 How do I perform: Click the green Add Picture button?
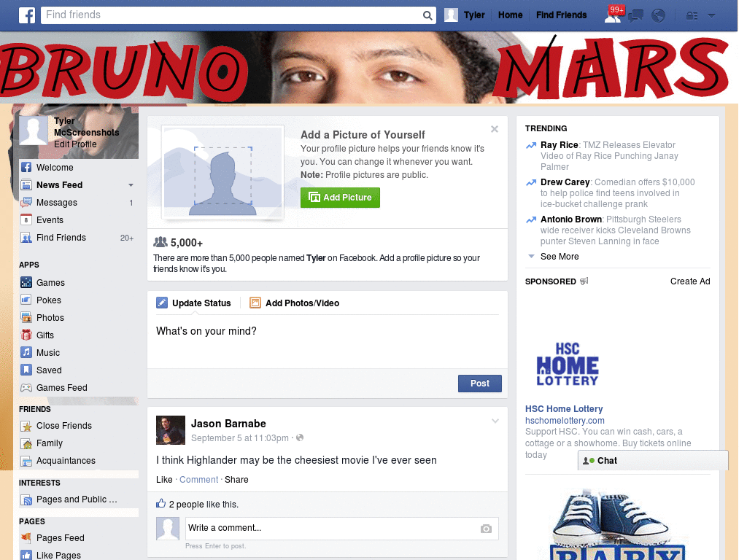(x=340, y=198)
